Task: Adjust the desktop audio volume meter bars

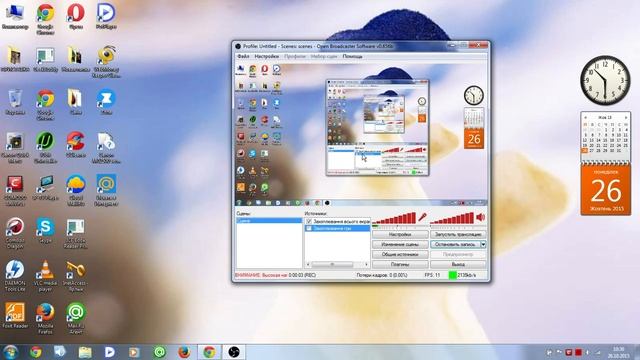Action: click(453, 218)
